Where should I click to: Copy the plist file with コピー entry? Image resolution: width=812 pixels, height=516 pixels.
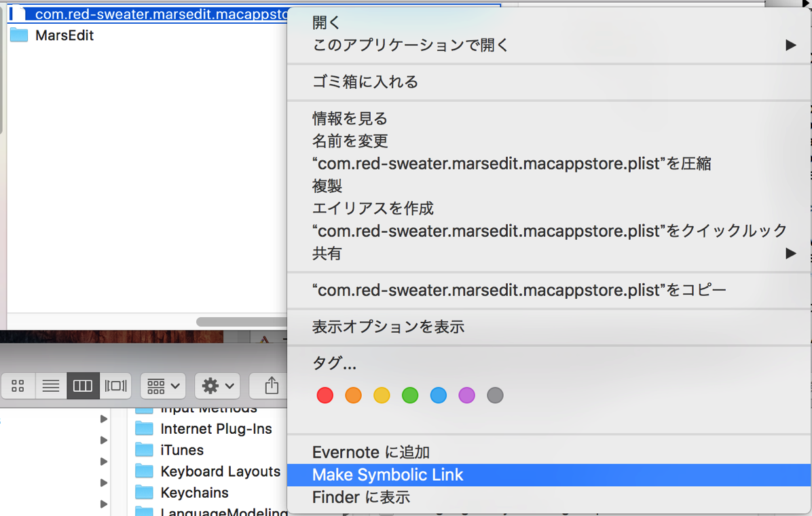[x=549, y=290]
